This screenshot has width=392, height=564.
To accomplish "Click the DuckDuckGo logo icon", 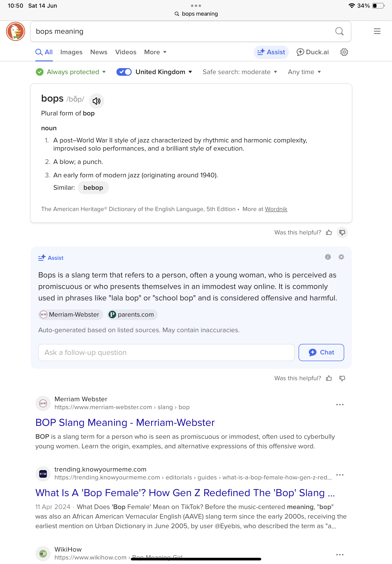I will click(x=16, y=32).
